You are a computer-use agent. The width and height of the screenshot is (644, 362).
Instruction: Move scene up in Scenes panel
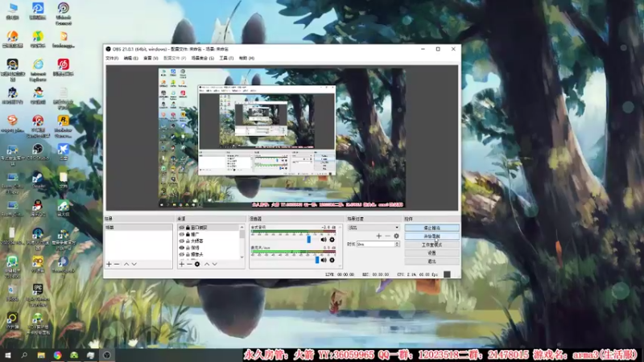(x=126, y=264)
